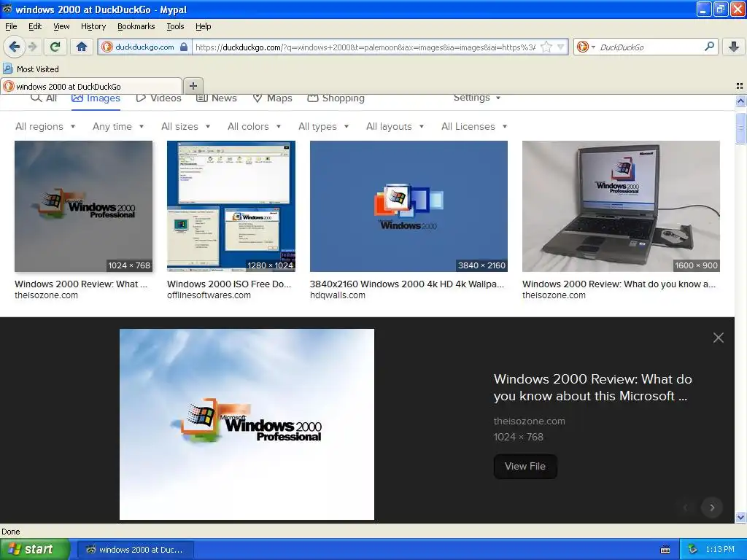Image resolution: width=747 pixels, height=560 pixels.
Task: Click the on-screen keyboard tray icon
Action: [665, 550]
